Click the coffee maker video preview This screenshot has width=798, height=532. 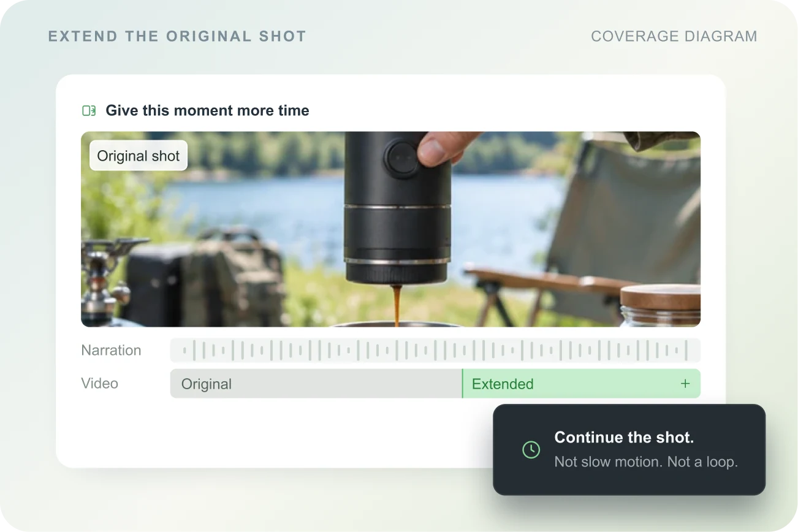click(390, 229)
